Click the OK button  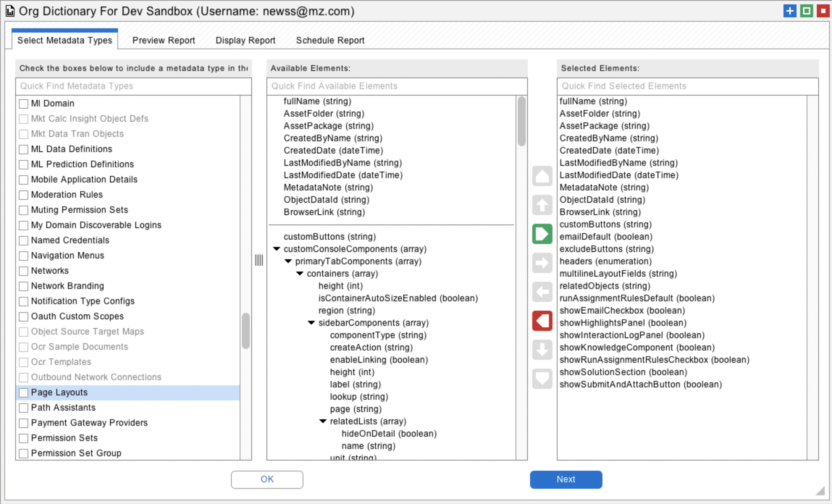(x=267, y=479)
